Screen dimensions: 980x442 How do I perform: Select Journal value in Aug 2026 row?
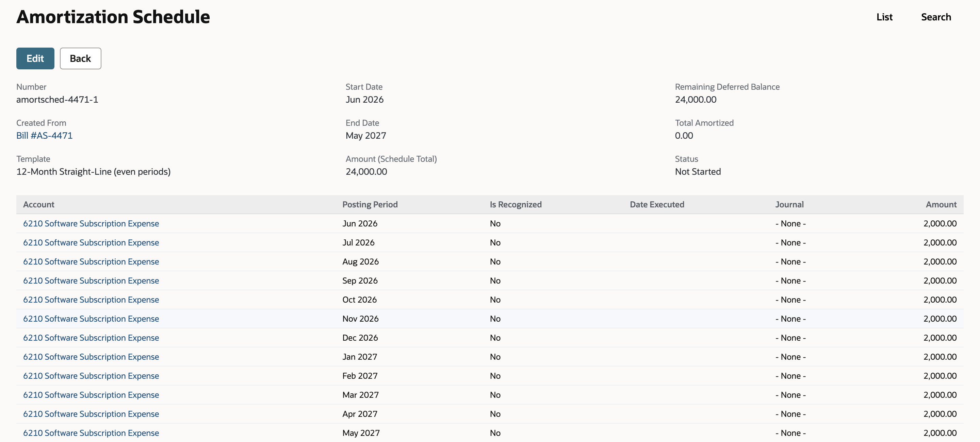tap(790, 261)
